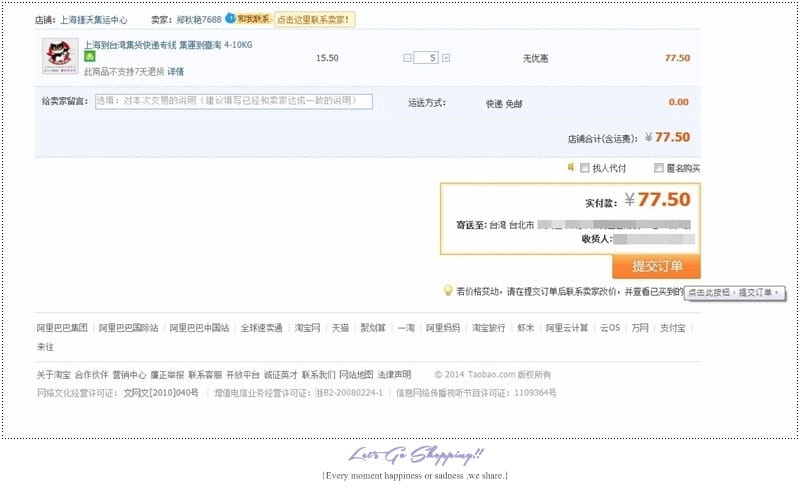The image size is (800, 491).
Task: Tick the 找人代付 checkbox
Action: point(585,168)
